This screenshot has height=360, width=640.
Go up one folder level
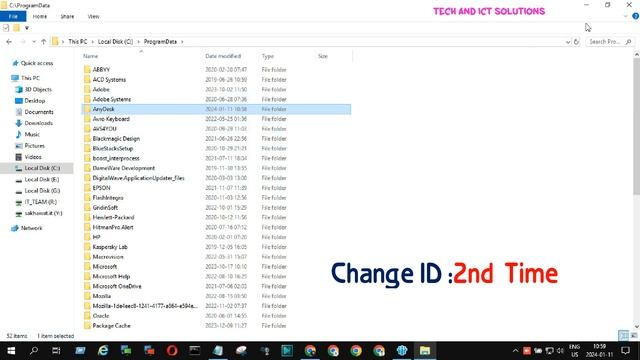click(x=44, y=42)
